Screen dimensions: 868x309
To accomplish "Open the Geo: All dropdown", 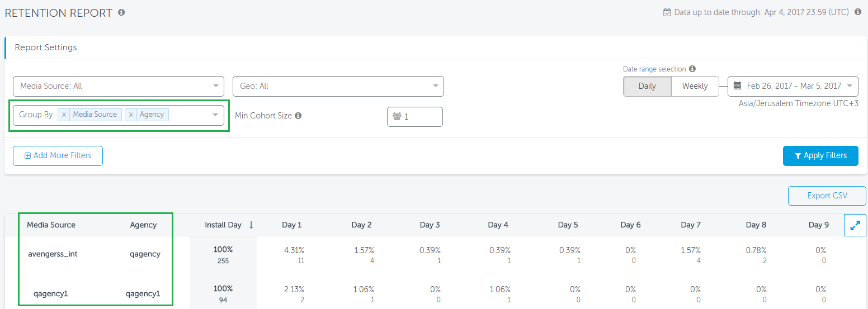I will (338, 86).
